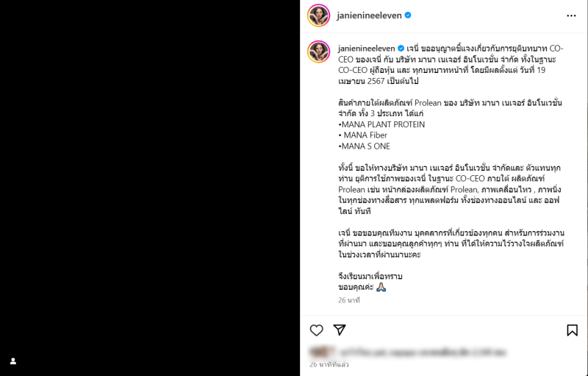
Task: Click janienineeleven username in the caption
Action: 366,49
